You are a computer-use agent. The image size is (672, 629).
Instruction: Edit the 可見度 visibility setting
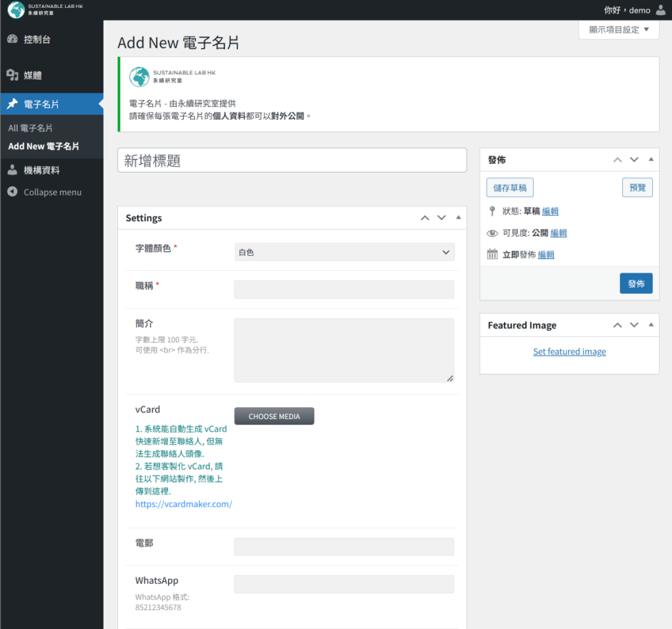(558, 233)
